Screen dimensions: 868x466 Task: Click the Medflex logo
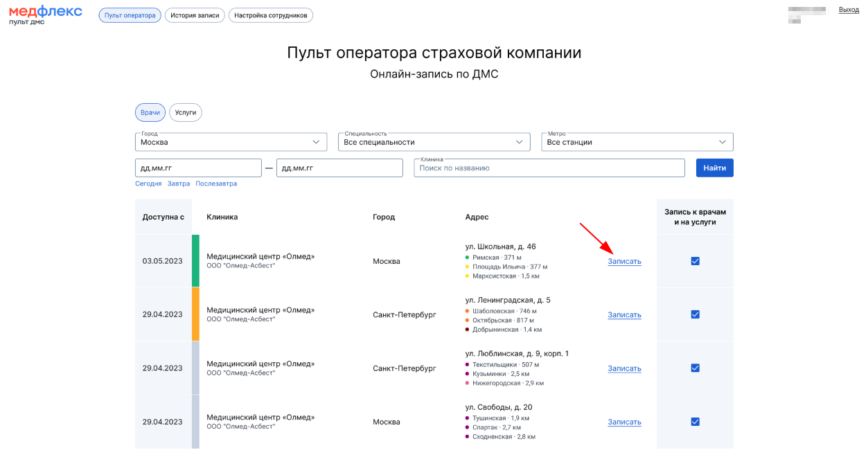pos(45,15)
